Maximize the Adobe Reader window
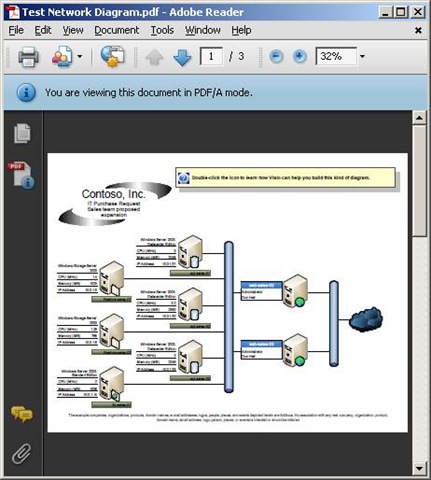 [401, 12]
